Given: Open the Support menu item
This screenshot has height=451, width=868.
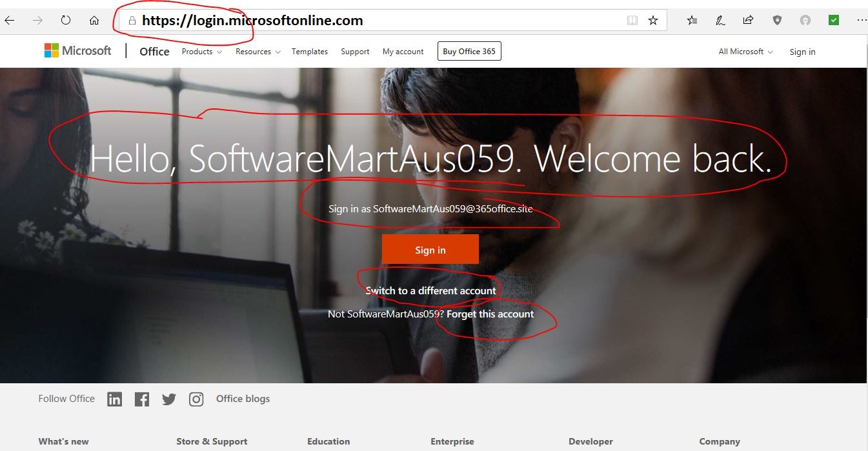Looking at the screenshot, I should (x=355, y=52).
